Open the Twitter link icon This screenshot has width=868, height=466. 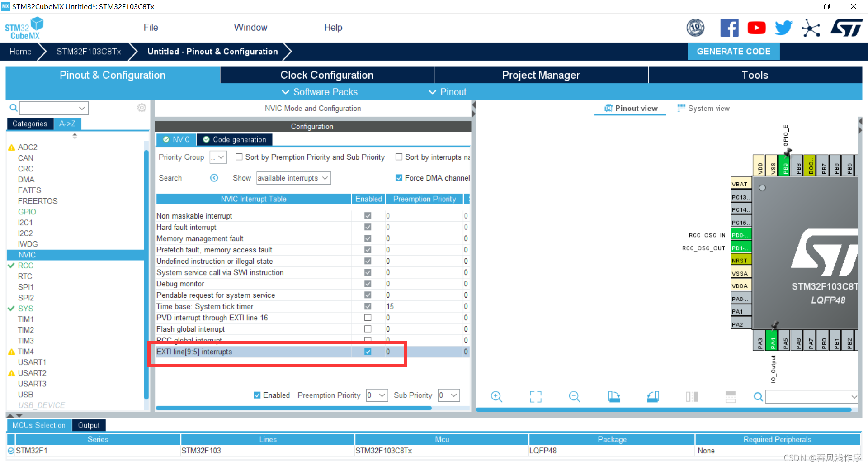point(783,28)
